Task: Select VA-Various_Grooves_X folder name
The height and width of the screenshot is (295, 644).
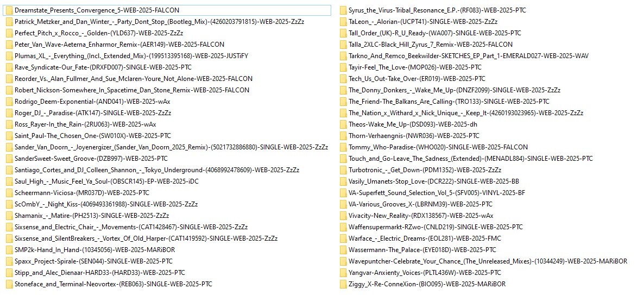Action: click(420, 204)
